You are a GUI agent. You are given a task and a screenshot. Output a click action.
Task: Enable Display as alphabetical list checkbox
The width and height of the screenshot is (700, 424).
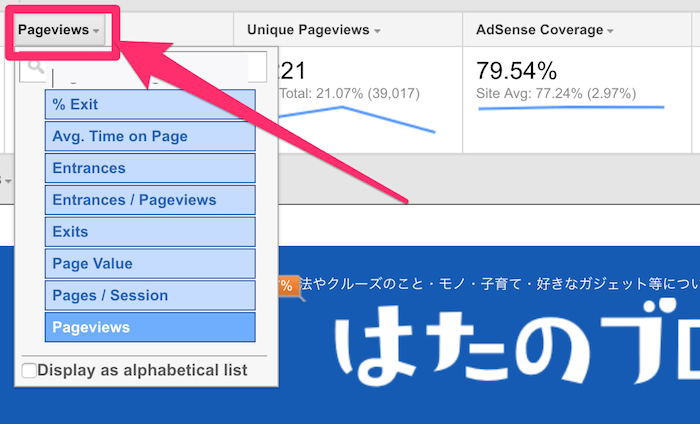(29, 370)
